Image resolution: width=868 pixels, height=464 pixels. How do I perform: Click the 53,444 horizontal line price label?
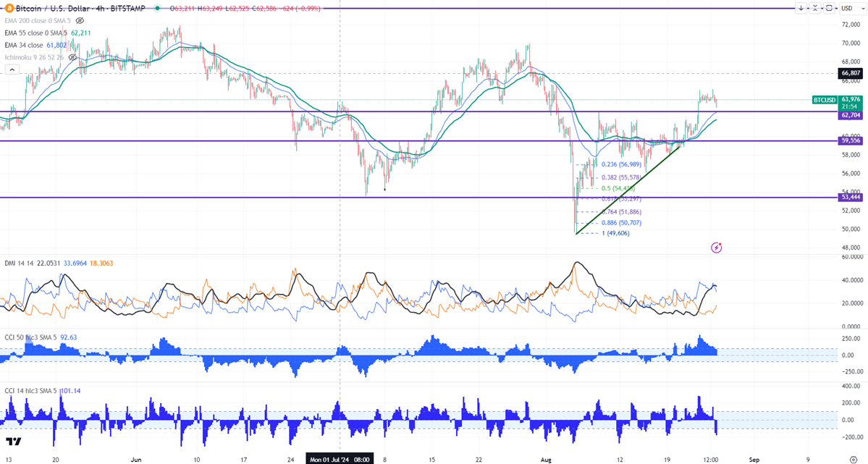tap(851, 197)
